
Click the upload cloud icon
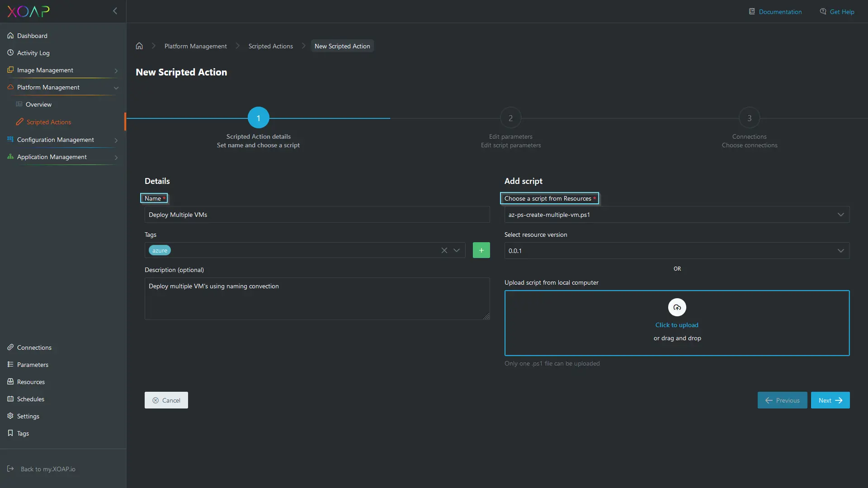point(677,307)
